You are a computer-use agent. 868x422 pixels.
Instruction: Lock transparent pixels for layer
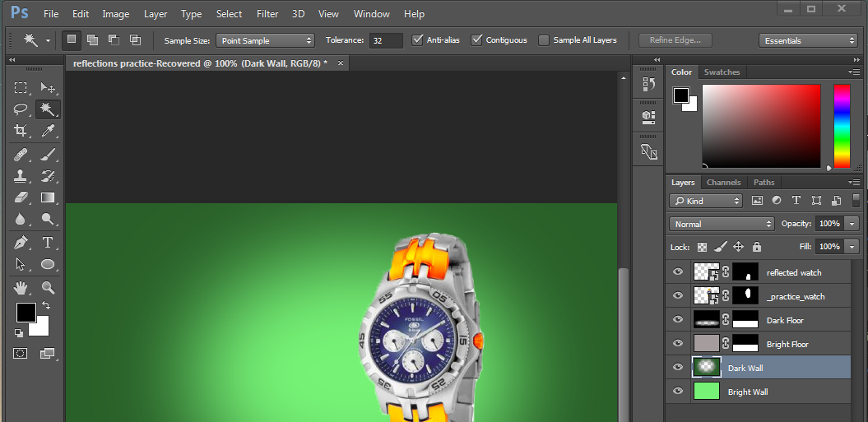[x=702, y=247]
